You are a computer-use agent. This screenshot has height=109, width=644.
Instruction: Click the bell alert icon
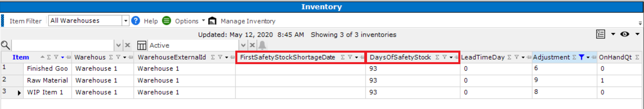(x=262, y=45)
